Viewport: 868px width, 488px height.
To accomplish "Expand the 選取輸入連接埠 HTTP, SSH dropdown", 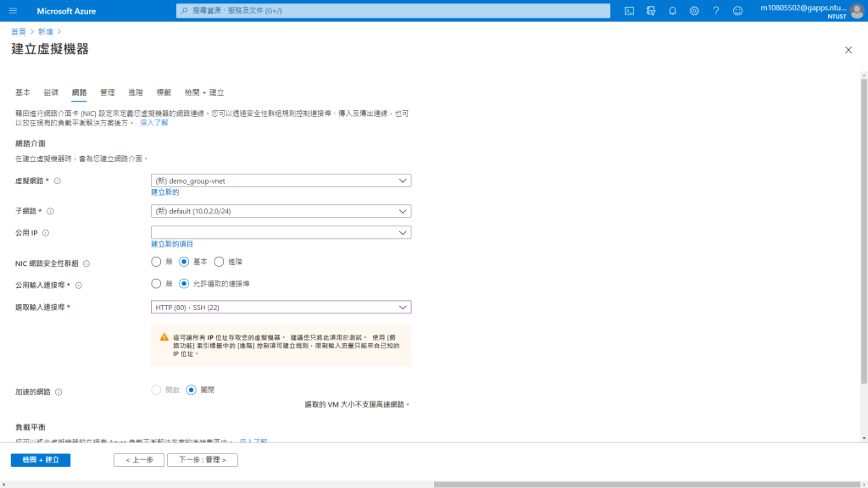I will pyautogui.click(x=281, y=307).
